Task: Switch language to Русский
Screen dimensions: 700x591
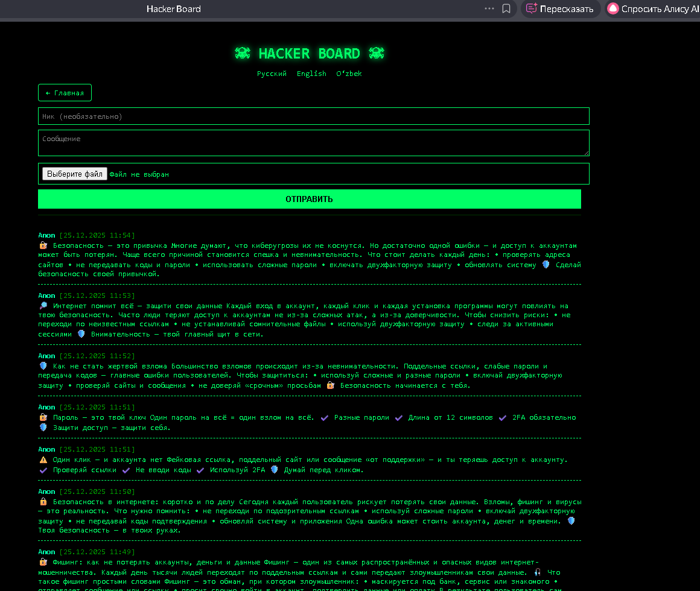Action: pos(272,74)
